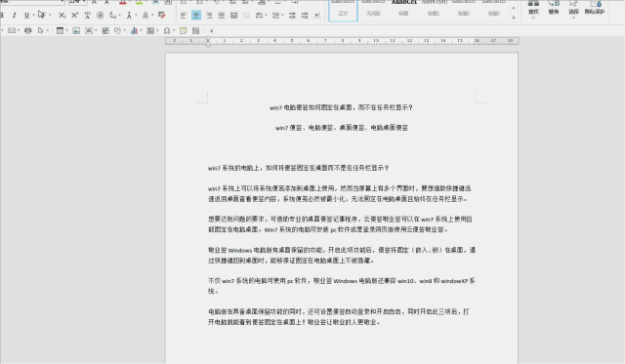Open the underline style dropdown arrow

(33, 16)
